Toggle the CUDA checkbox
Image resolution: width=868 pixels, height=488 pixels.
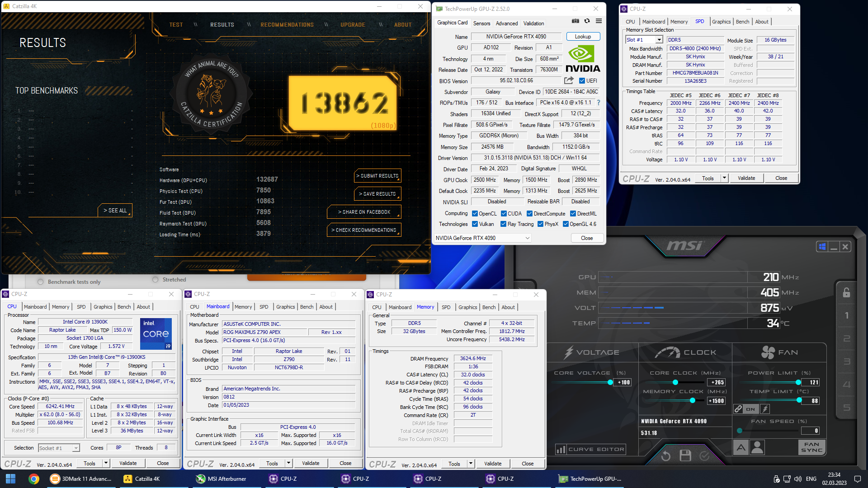(504, 214)
